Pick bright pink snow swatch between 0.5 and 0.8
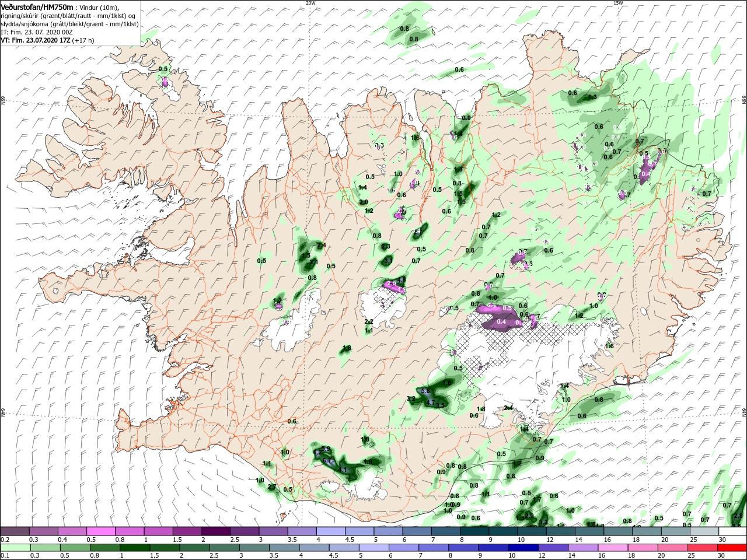This screenshot has height=560, width=747. 100,531
